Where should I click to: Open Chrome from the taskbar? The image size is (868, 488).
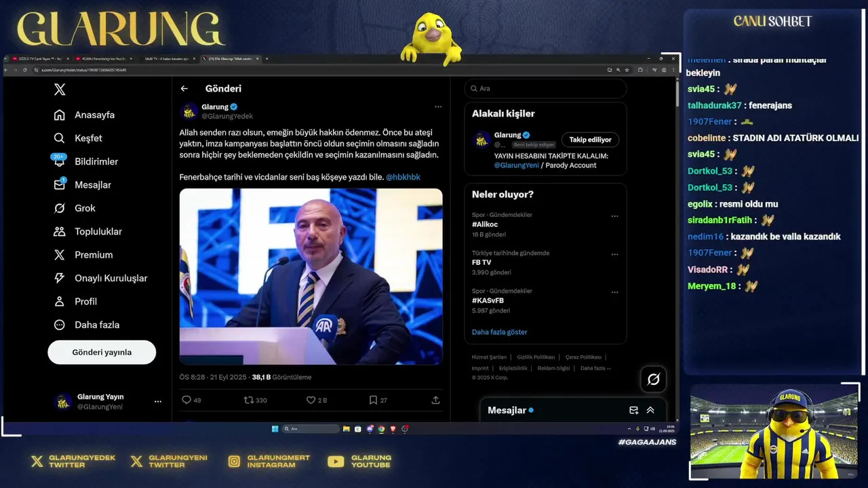[x=381, y=429]
